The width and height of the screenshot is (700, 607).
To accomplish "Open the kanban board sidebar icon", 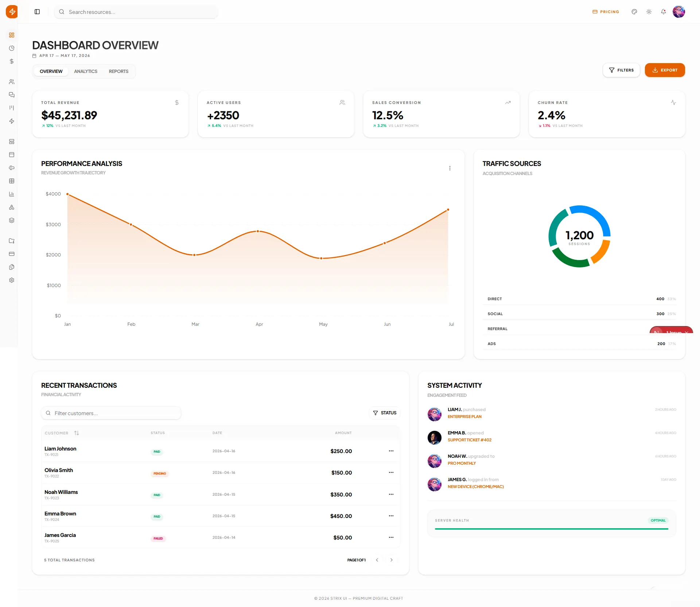I will (x=12, y=108).
